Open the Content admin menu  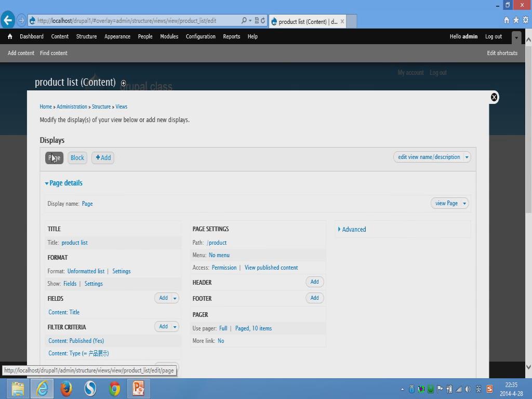tap(60, 36)
